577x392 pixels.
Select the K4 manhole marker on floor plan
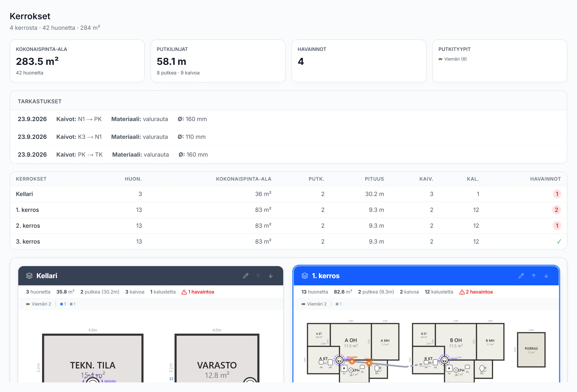(x=445, y=360)
